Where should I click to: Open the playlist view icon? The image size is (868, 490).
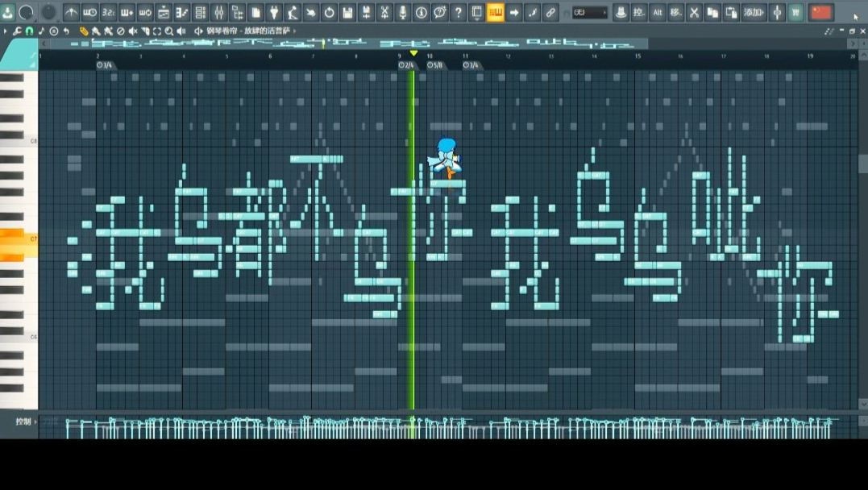[164, 12]
